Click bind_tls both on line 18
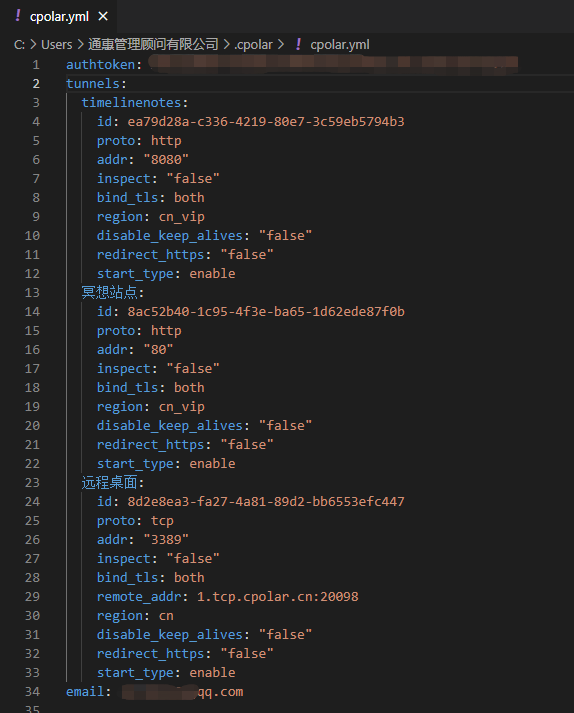Screen dimensions: 574x713 click(x=151, y=388)
